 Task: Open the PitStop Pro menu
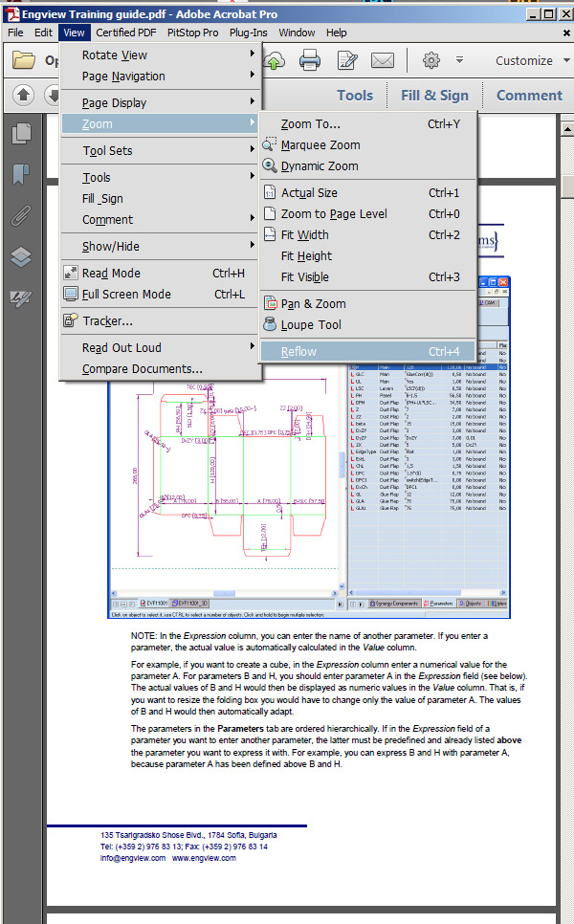[192, 33]
